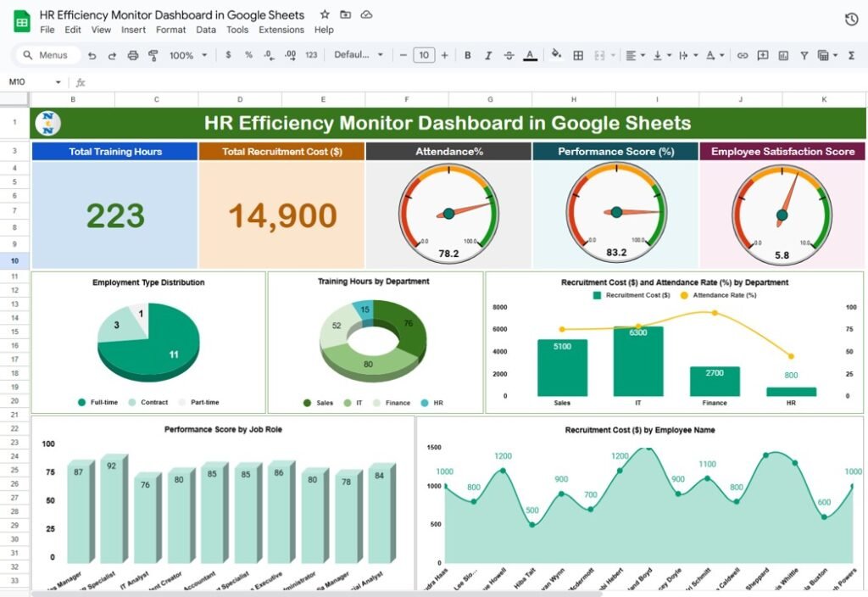
Task: Select Employment Type Distribution pie chart
Action: [x=148, y=342]
